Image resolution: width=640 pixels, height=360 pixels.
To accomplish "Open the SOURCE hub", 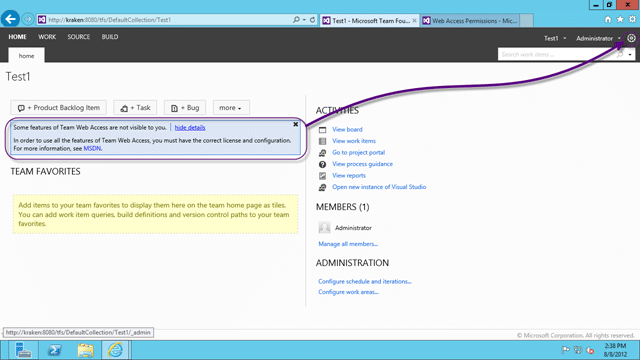I will (78, 37).
